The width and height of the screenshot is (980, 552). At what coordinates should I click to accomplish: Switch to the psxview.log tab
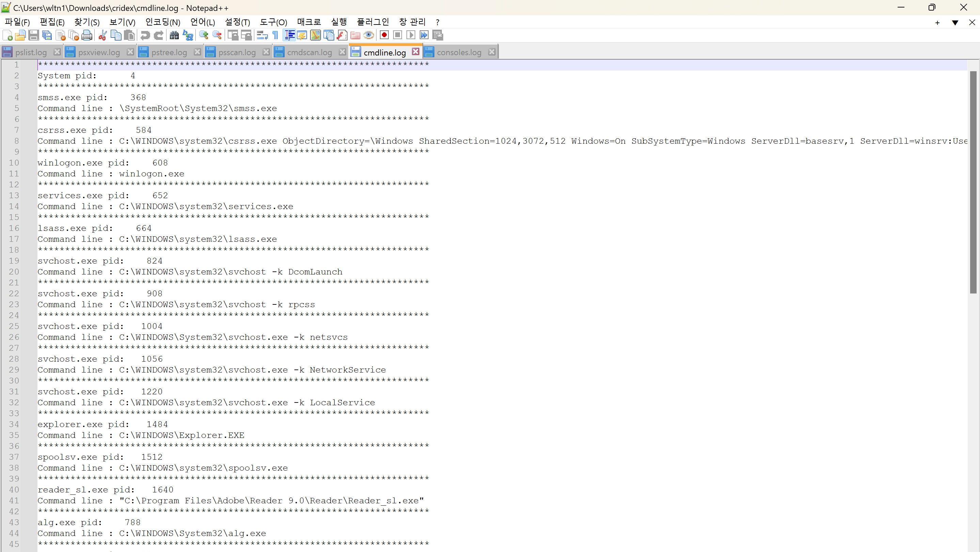pyautogui.click(x=99, y=52)
